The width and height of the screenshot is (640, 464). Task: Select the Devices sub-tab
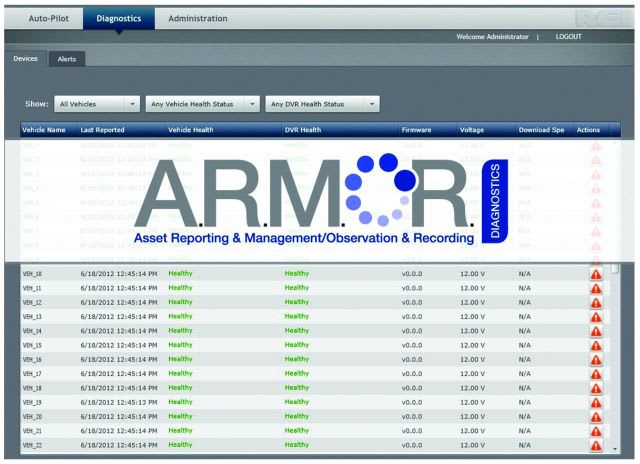coord(25,59)
